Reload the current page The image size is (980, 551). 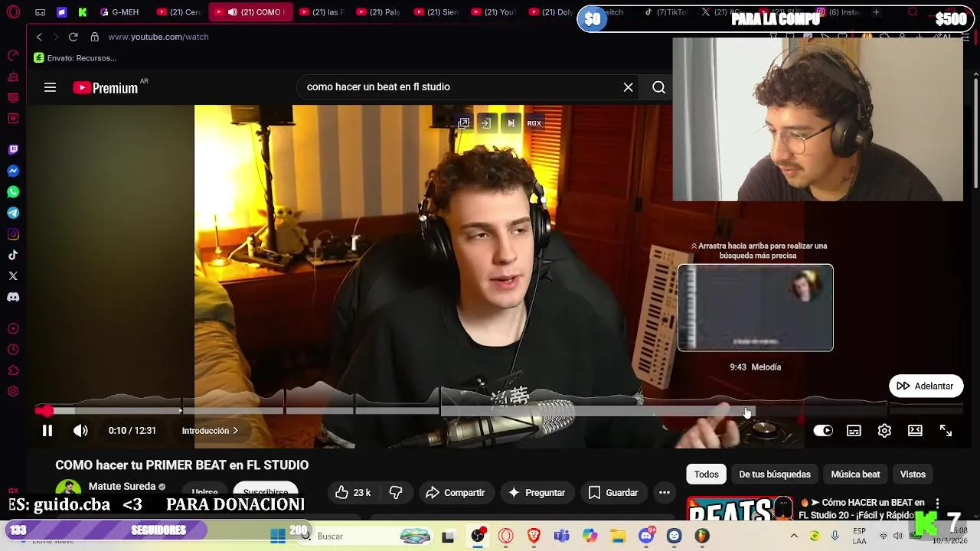click(73, 37)
